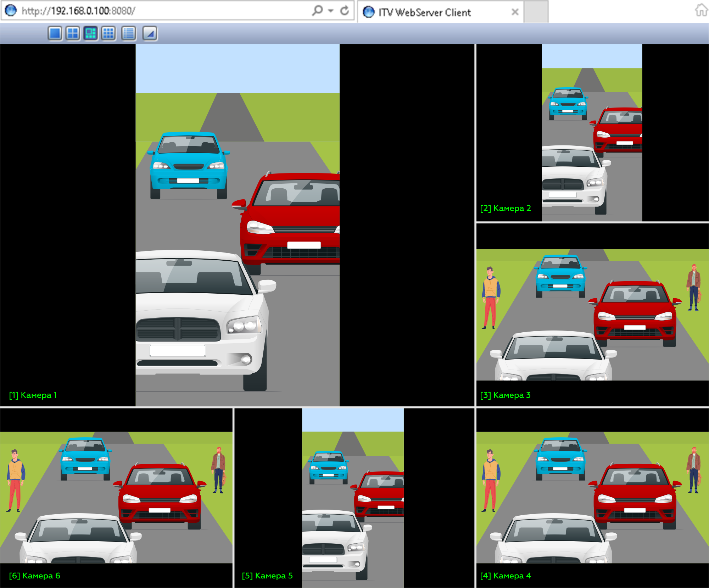This screenshot has width=709, height=588.
Task: Select the Камера 3 video feed
Action: click(x=592, y=315)
